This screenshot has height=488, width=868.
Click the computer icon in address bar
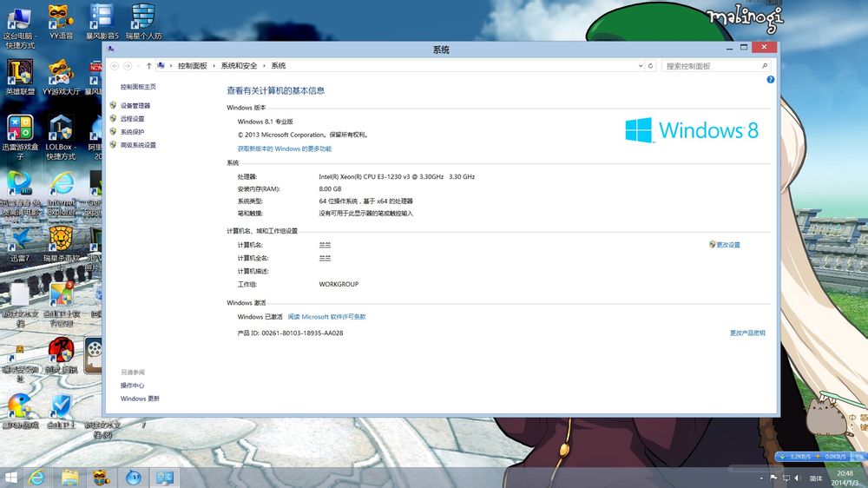point(161,65)
